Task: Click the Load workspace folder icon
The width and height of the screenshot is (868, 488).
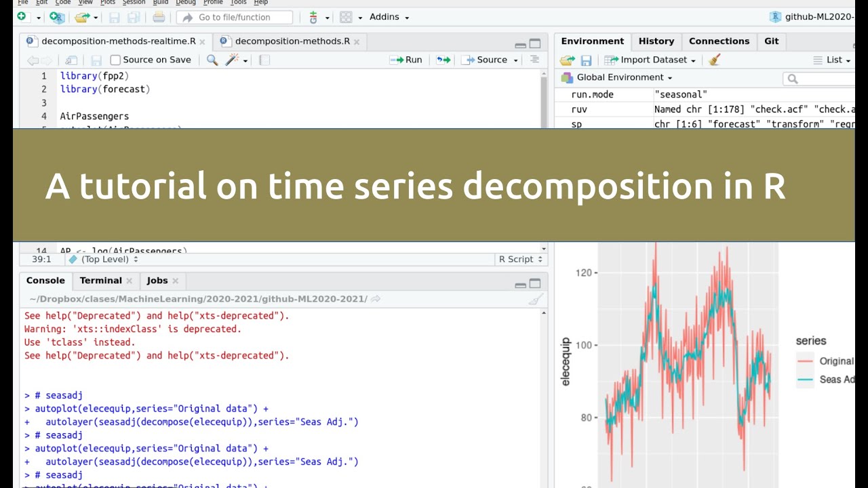Action: [568, 60]
